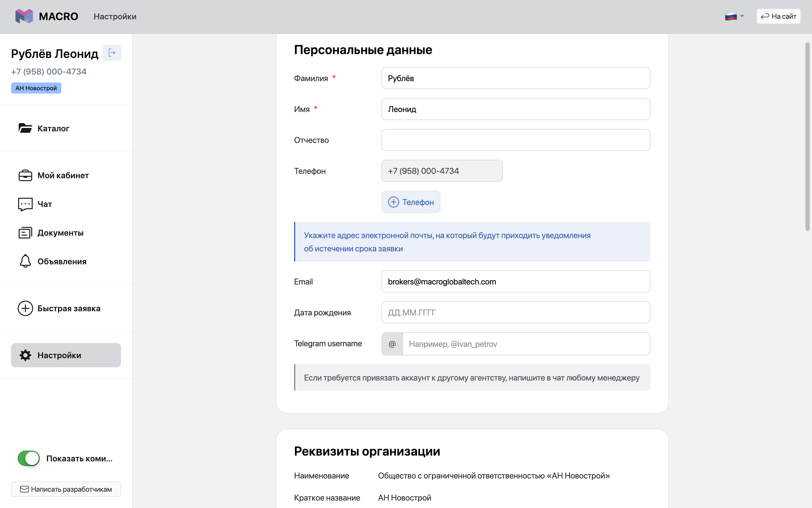Viewport: 812px width, 508px height.
Task: Click Написать разработчикам button
Action: point(66,489)
